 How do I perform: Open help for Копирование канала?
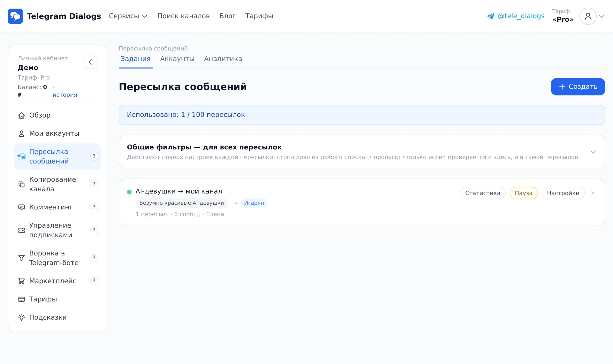point(94,184)
